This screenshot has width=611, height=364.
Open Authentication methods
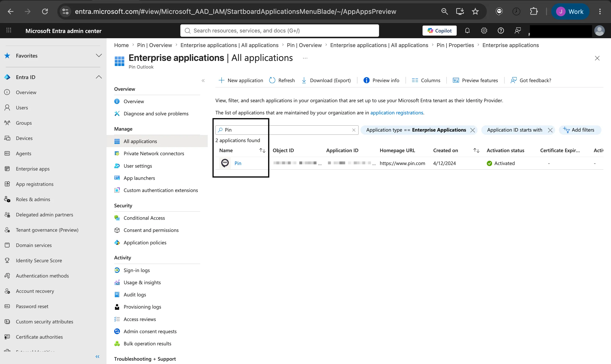pyautogui.click(x=42, y=276)
